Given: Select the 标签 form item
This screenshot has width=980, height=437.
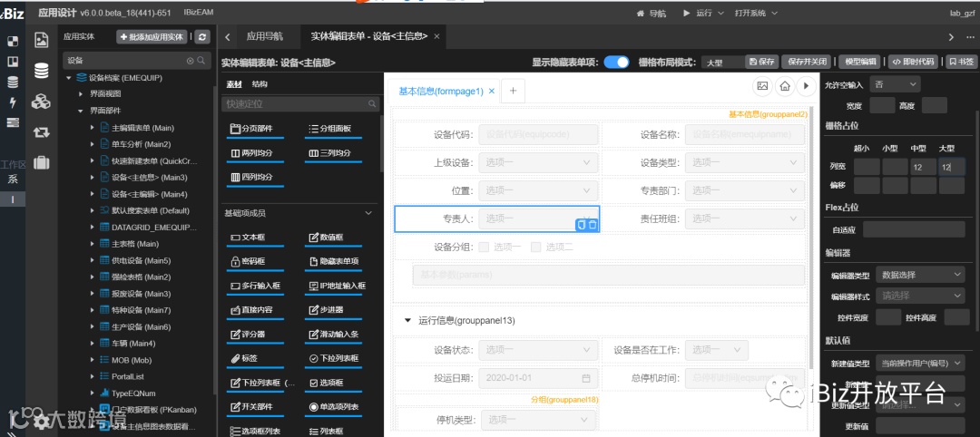Looking at the screenshot, I should (256, 360).
